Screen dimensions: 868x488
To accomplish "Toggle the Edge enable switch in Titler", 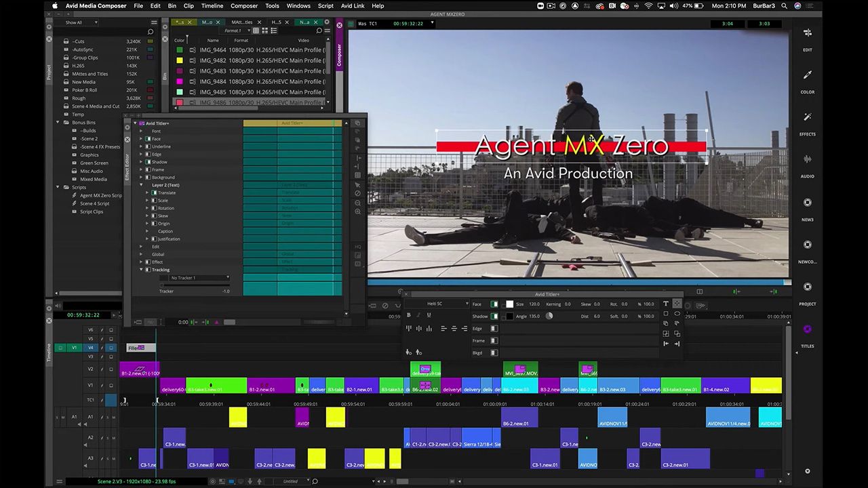I will click(494, 329).
